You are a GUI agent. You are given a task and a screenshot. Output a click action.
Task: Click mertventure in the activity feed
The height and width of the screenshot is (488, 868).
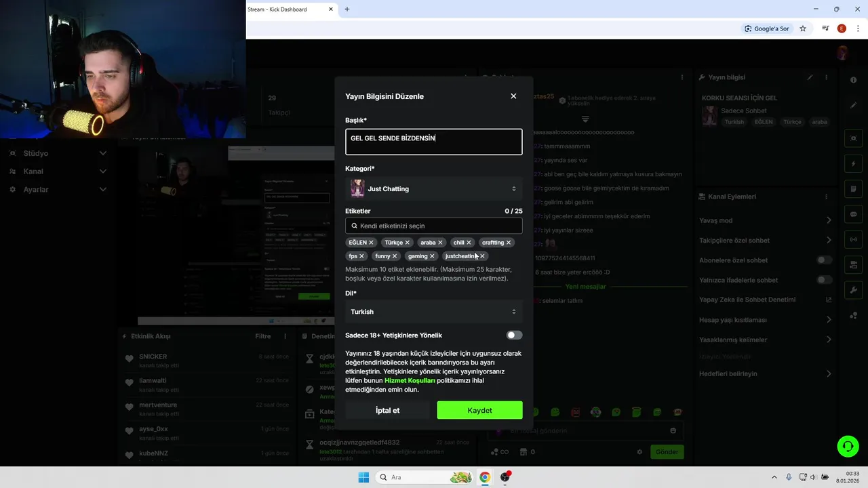(x=158, y=405)
